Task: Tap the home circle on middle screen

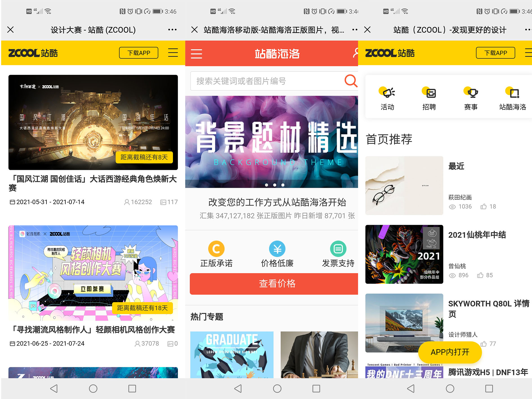Action: (x=277, y=389)
